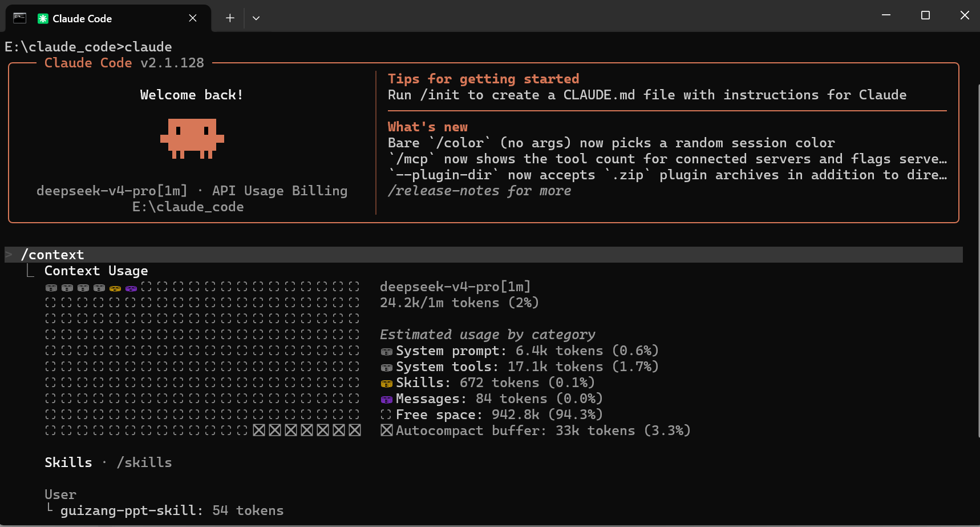Click the 'Welcome back!' greeting

pos(192,95)
